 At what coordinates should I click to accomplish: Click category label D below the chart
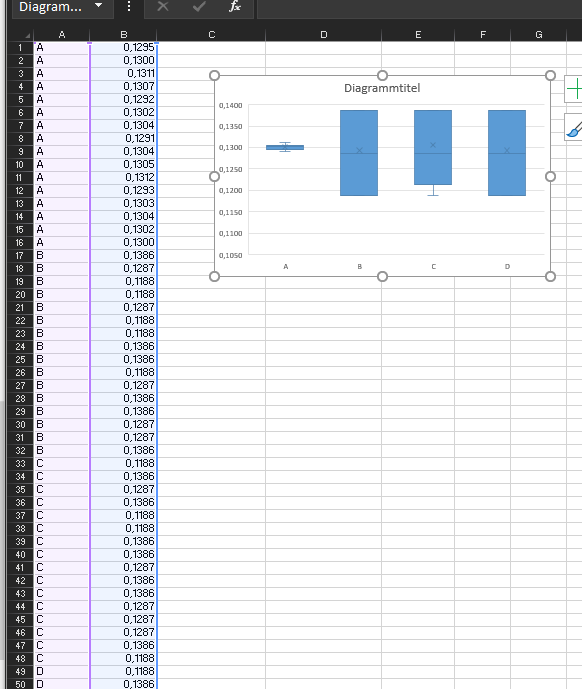tap(507, 266)
